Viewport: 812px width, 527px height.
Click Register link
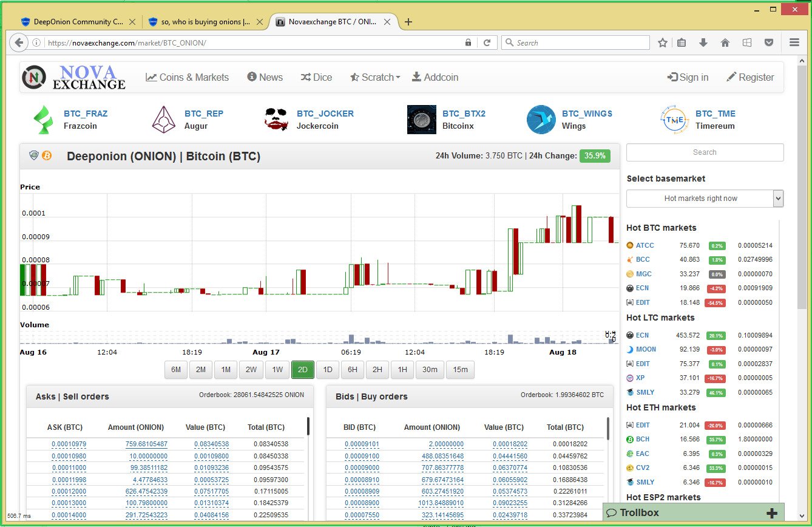coord(751,77)
